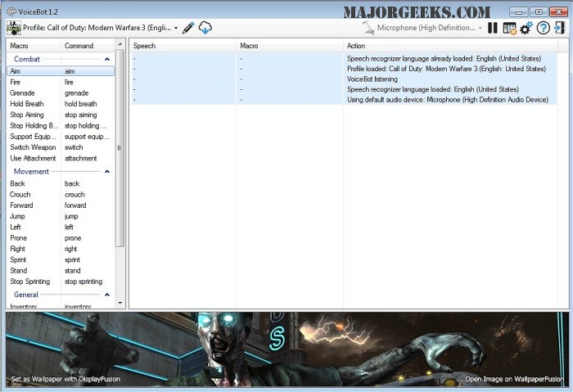The image size is (573, 392).
Task: Click the 'stop sprinting' command cell
Action: pyautogui.click(x=83, y=282)
